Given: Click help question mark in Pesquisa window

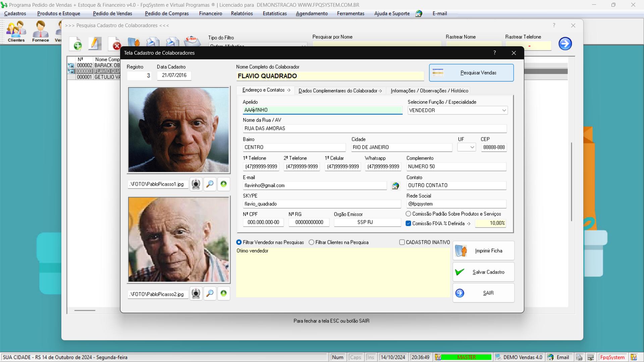Looking at the screenshot, I should click(554, 25).
